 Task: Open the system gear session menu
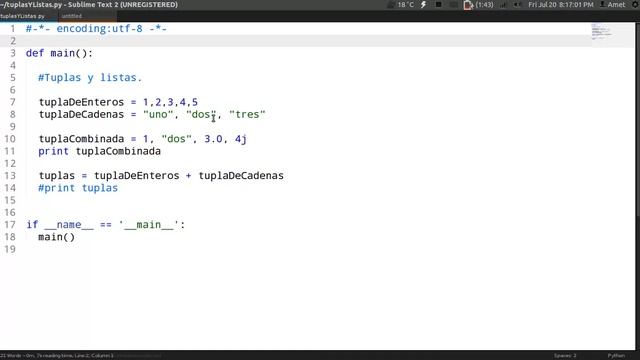pos(635,4)
